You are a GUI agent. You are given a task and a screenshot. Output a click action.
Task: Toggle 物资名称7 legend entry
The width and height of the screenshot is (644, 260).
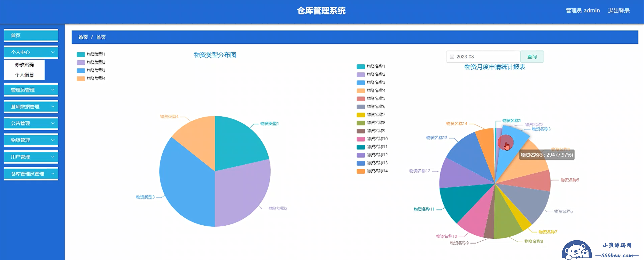[371, 115]
